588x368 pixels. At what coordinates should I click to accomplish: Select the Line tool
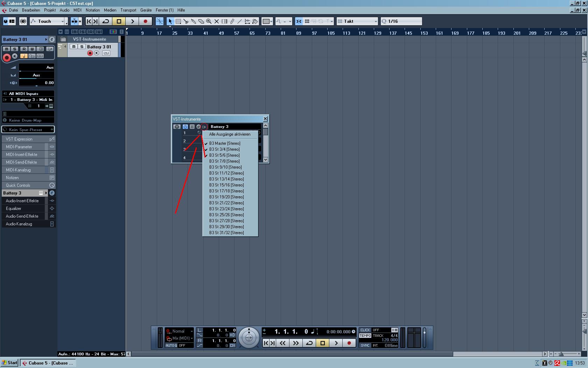pos(240,21)
